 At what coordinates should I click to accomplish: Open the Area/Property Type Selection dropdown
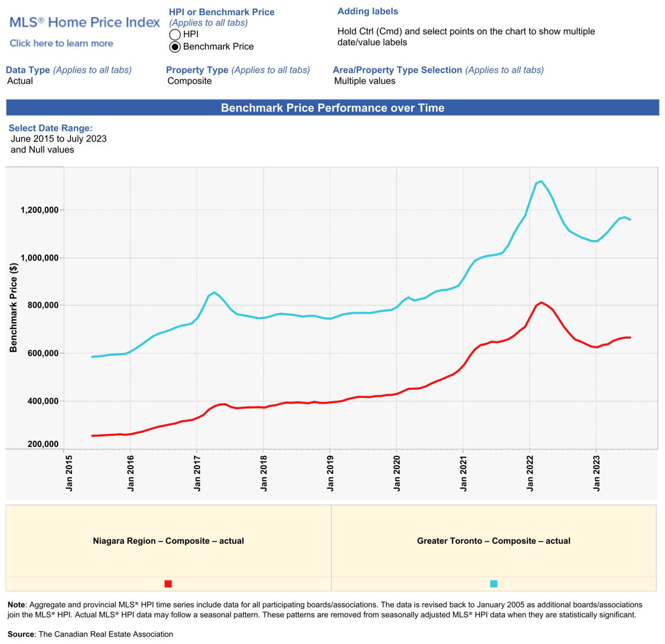365,81
